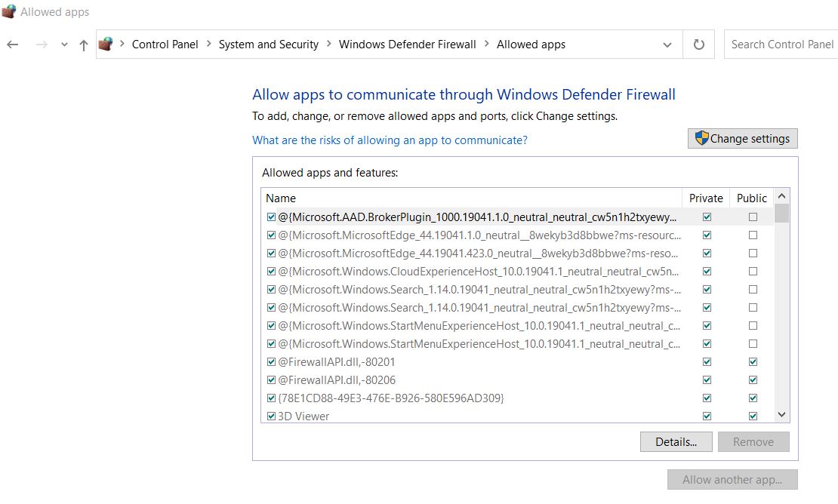Click the Change settings button
Viewport: 838px width, 504px height.
pos(742,139)
